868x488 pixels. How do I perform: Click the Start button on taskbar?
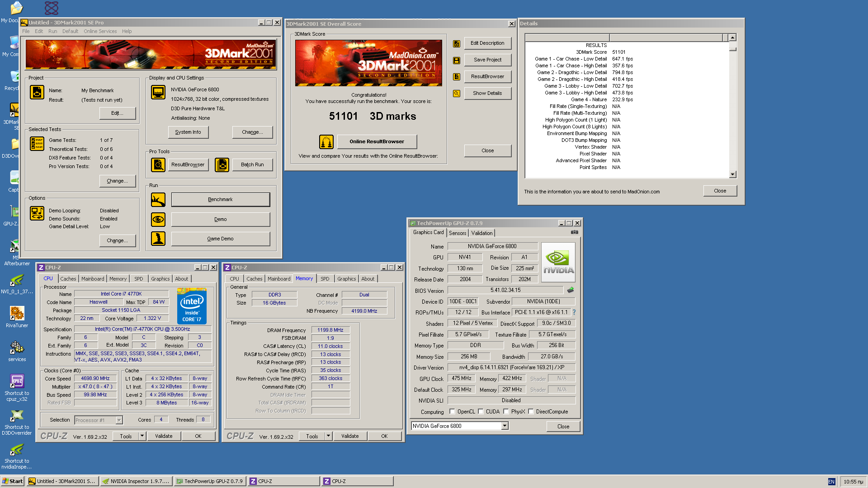tap(13, 481)
